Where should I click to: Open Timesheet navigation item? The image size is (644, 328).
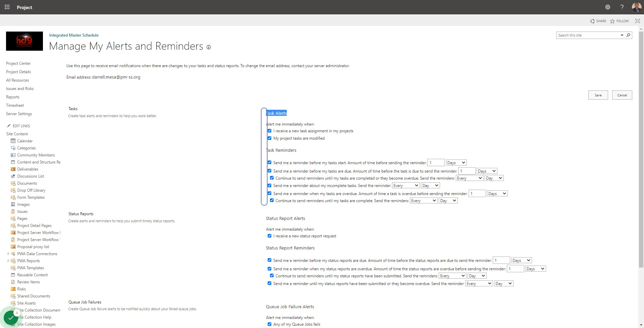coord(15,105)
